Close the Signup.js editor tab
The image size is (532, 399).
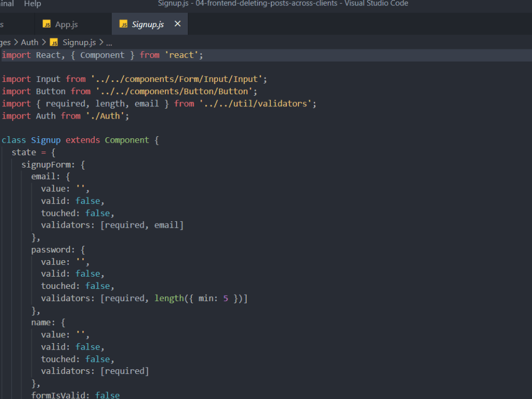point(177,24)
